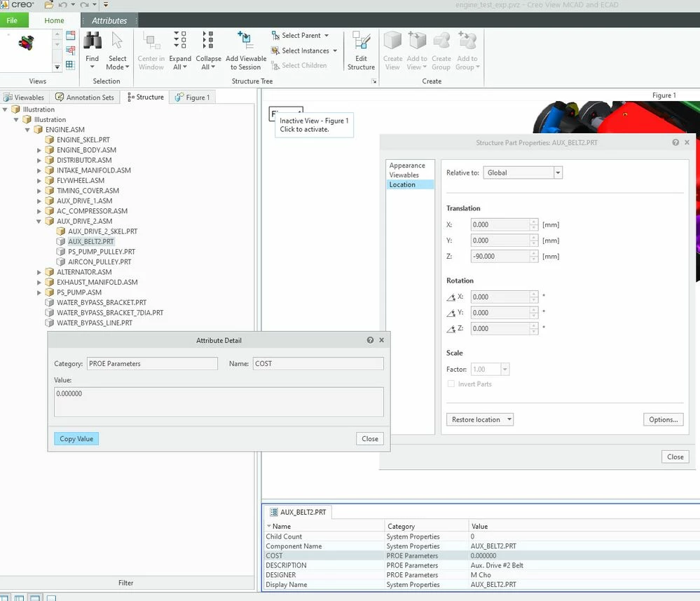Open the File menu
This screenshot has height=601, width=700.
point(12,20)
